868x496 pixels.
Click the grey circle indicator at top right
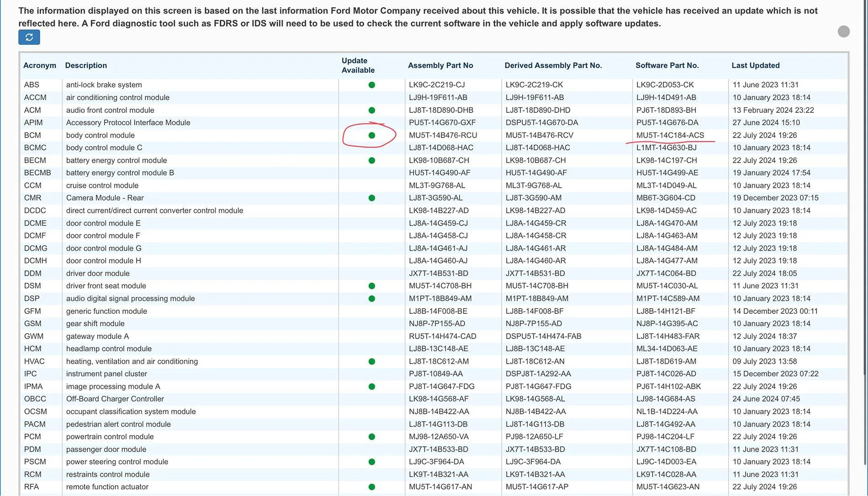coord(844,32)
